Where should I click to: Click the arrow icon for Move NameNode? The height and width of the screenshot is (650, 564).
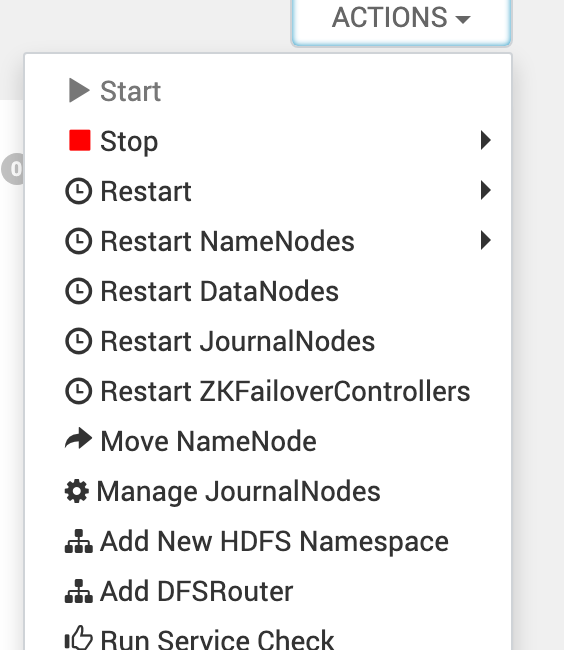point(78,439)
